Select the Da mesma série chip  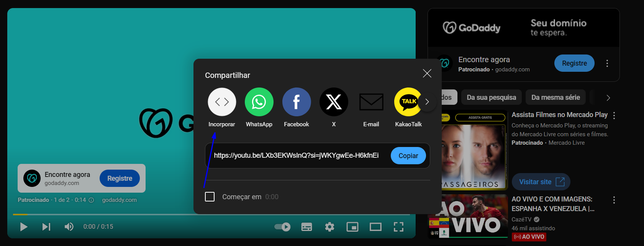click(x=556, y=97)
